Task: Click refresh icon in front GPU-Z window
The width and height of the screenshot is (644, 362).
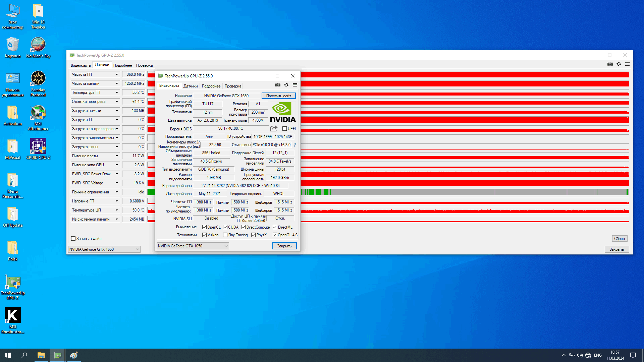Action: [x=286, y=85]
